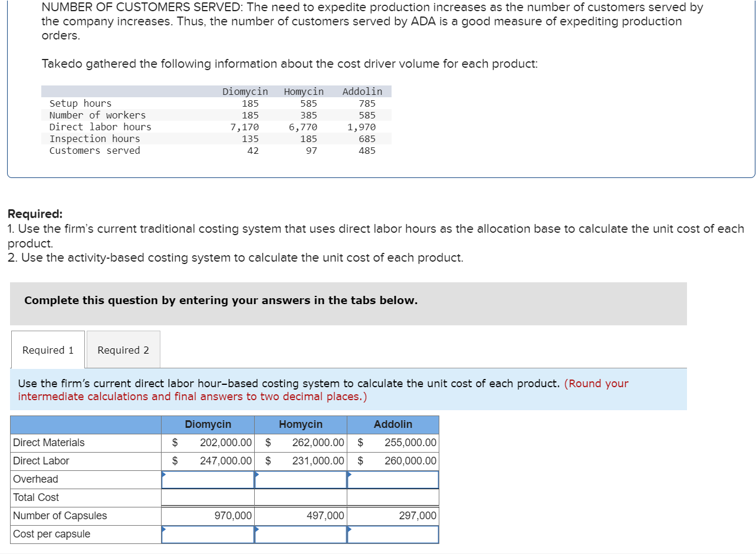Click the Diomycin Total Cost cell
Viewport: 756px width, 554px height.
(208, 497)
